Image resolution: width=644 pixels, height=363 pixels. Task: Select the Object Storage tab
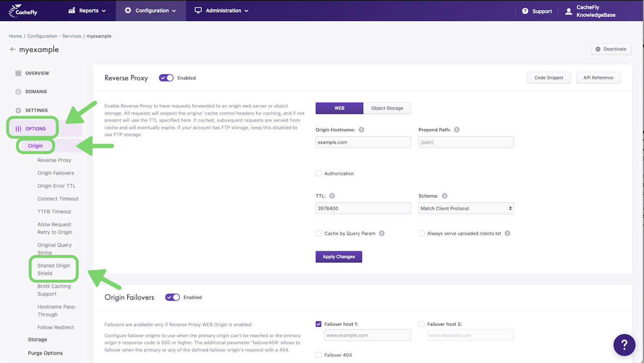(x=387, y=108)
